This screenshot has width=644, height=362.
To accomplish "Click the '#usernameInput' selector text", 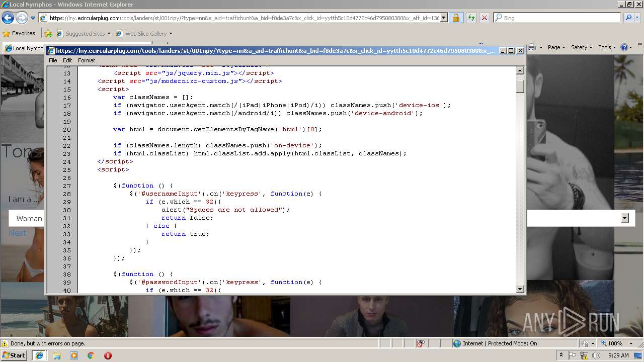I will click(170, 194).
